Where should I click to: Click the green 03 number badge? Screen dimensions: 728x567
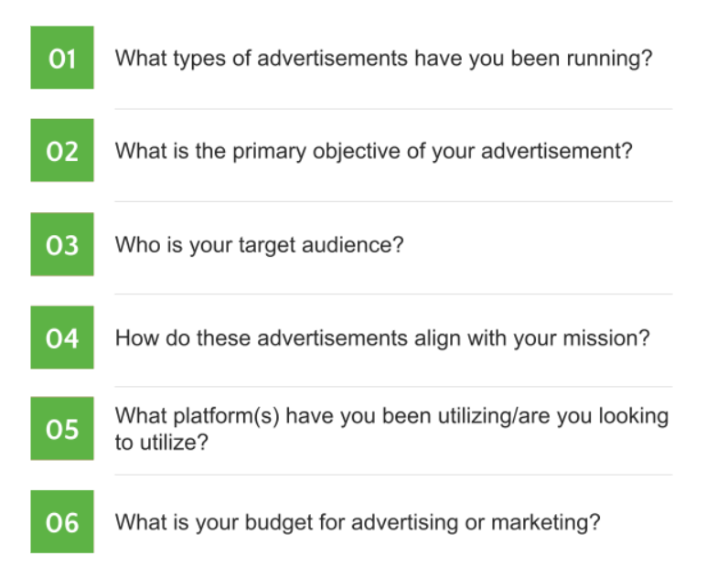click(x=62, y=244)
